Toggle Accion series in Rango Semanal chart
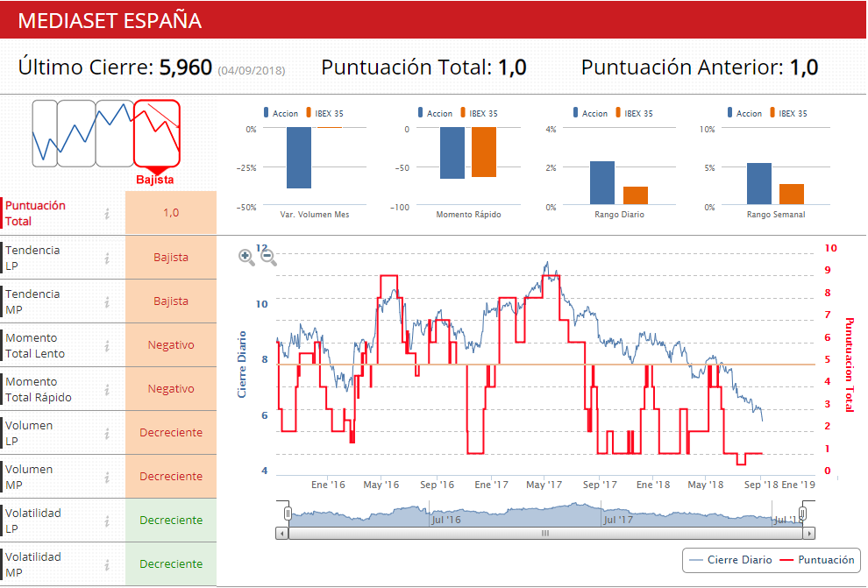 (x=744, y=113)
